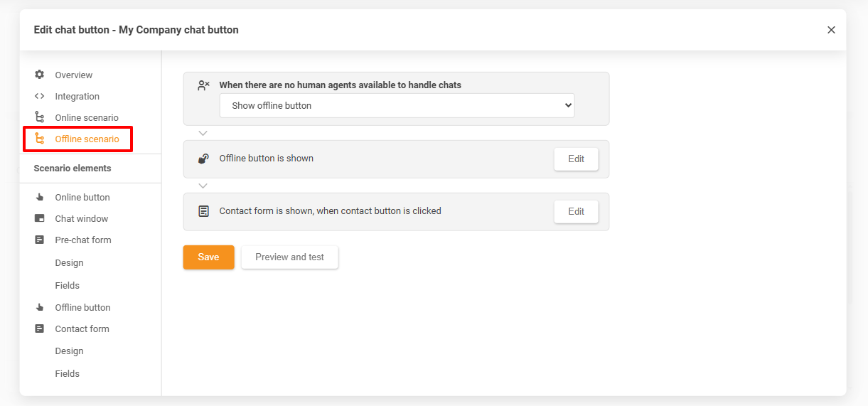
Task: Click the no-agents-available person icon
Action: click(203, 85)
